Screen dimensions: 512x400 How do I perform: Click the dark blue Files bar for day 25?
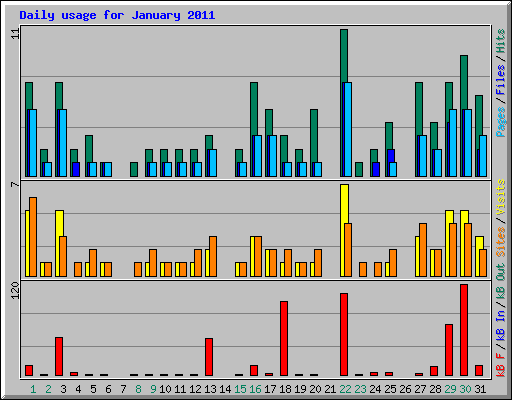391,156
